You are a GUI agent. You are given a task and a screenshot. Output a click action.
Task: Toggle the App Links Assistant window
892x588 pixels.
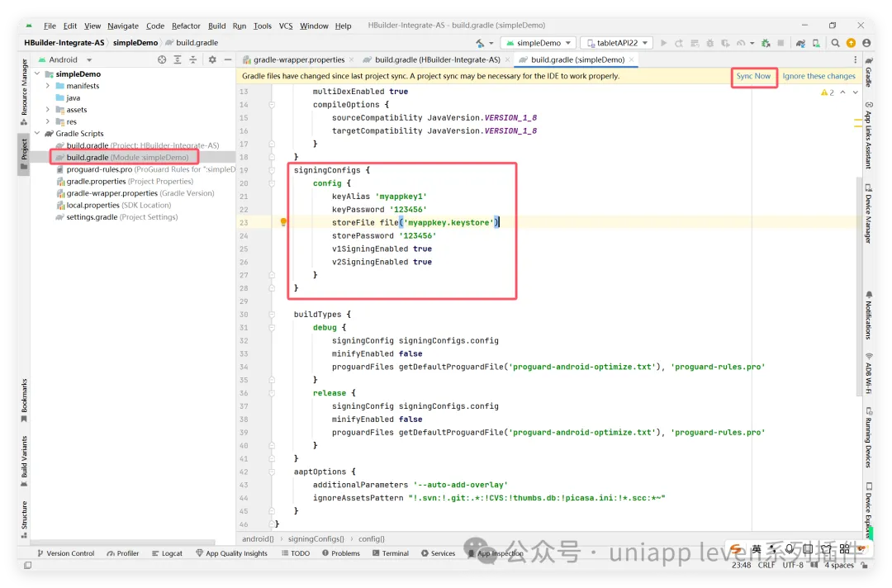coord(869,135)
